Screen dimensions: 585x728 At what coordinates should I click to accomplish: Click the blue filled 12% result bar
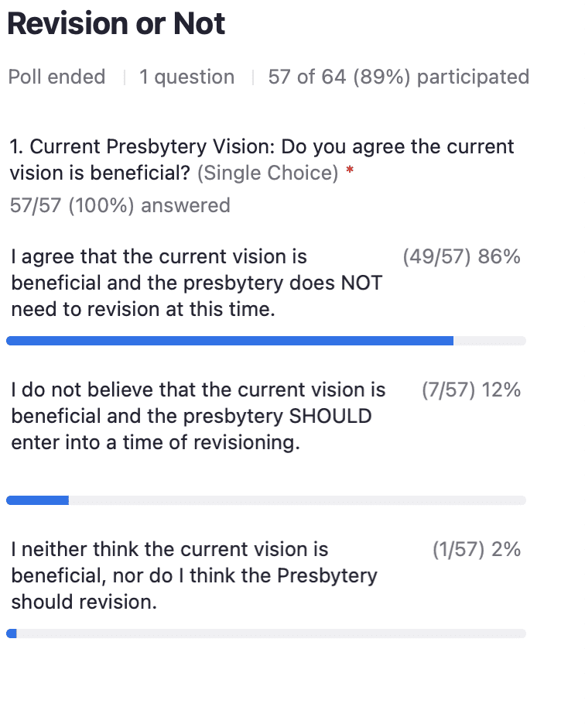pyautogui.click(x=37, y=500)
